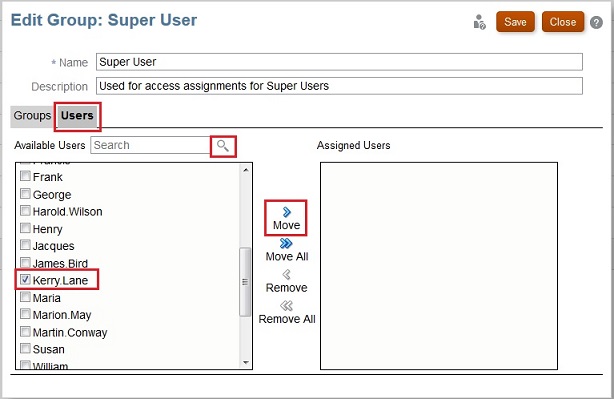Click the Marion.May name text
This screenshot has height=399, width=614.
(62, 315)
